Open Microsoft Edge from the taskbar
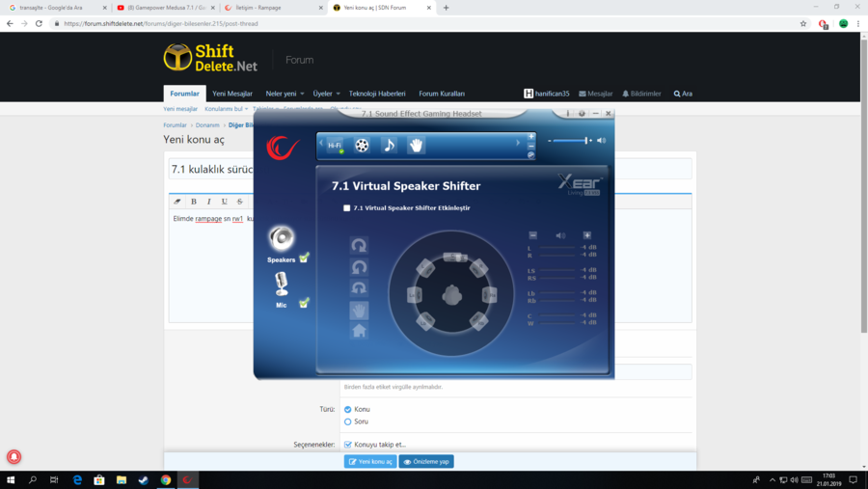 coord(77,480)
